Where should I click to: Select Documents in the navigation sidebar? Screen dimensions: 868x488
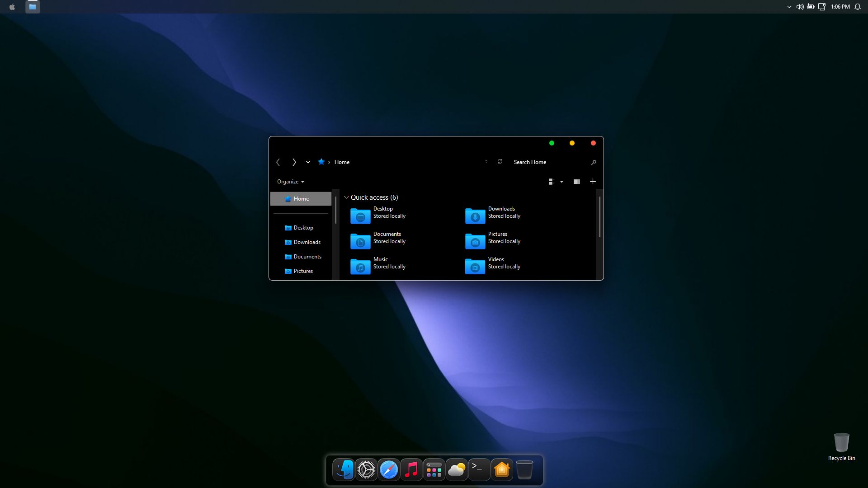(307, 257)
